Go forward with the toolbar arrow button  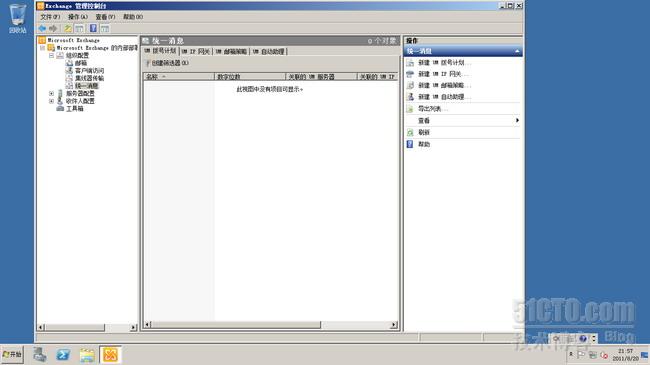(x=53, y=28)
